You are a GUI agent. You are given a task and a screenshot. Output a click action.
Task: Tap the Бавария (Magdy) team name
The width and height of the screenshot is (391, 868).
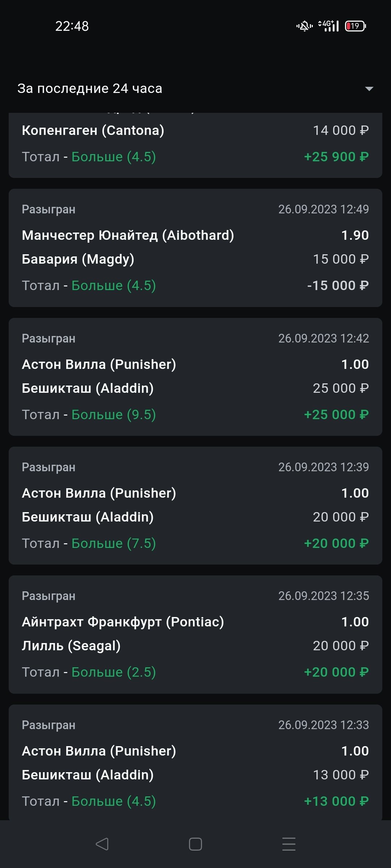pyautogui.click(x=78, y=259)
